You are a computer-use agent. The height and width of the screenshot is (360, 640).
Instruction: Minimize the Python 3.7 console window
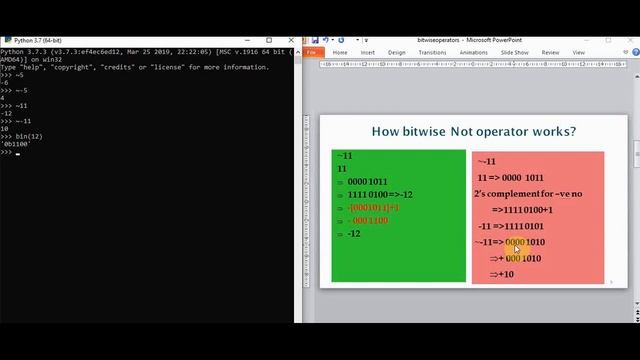247,40
